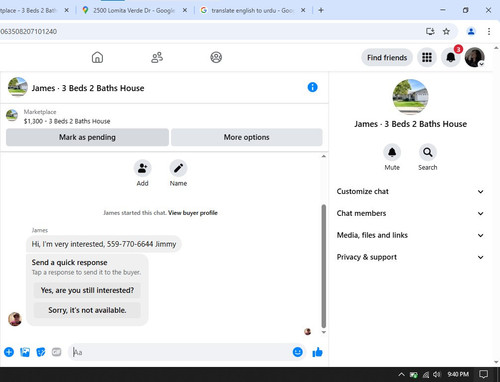Open account profile picture menu
Screen dimensions: 500x382
click(x=475, y=57)
